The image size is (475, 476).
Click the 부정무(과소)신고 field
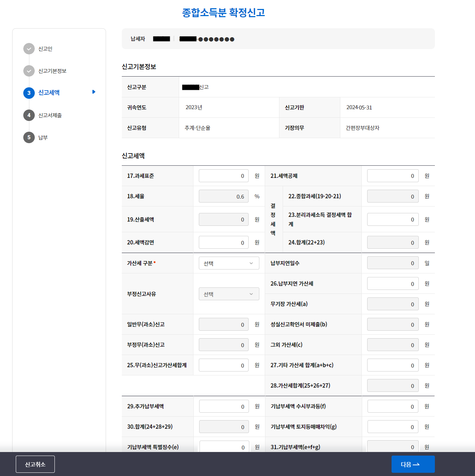point(224,345)
